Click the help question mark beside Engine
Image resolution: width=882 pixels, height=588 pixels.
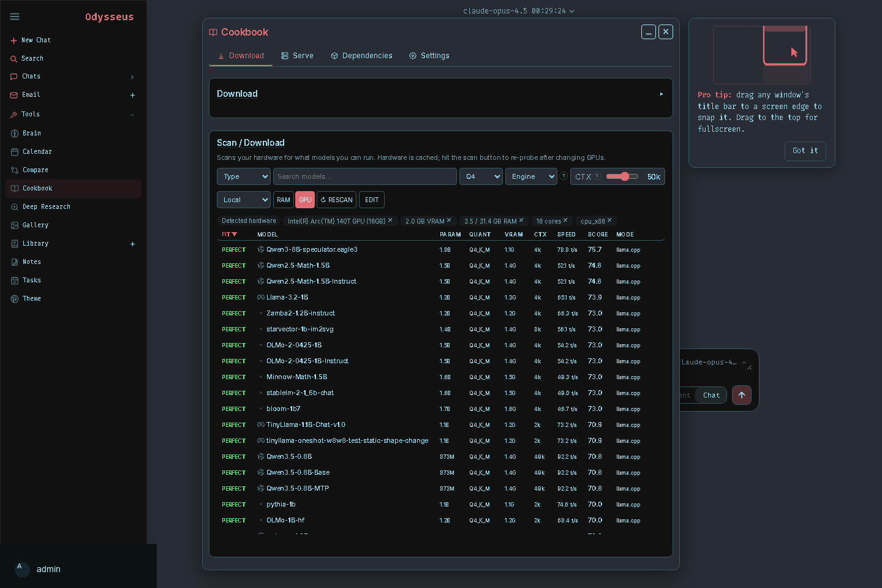pos(563,176)
